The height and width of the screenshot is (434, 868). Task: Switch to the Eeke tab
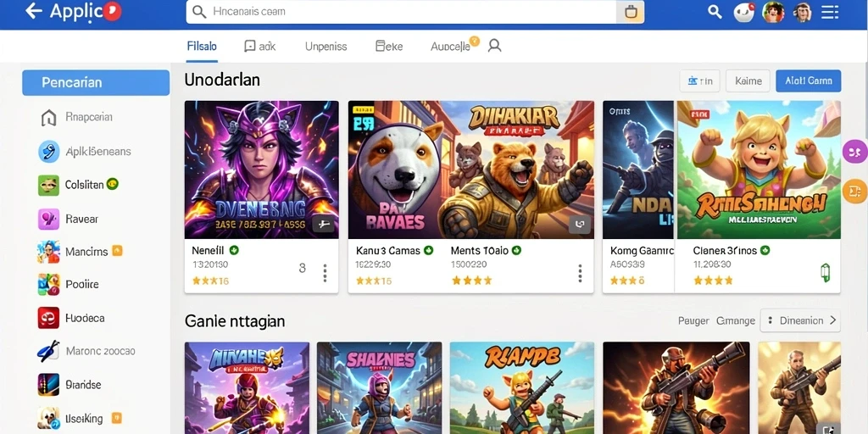pos(389,47)
